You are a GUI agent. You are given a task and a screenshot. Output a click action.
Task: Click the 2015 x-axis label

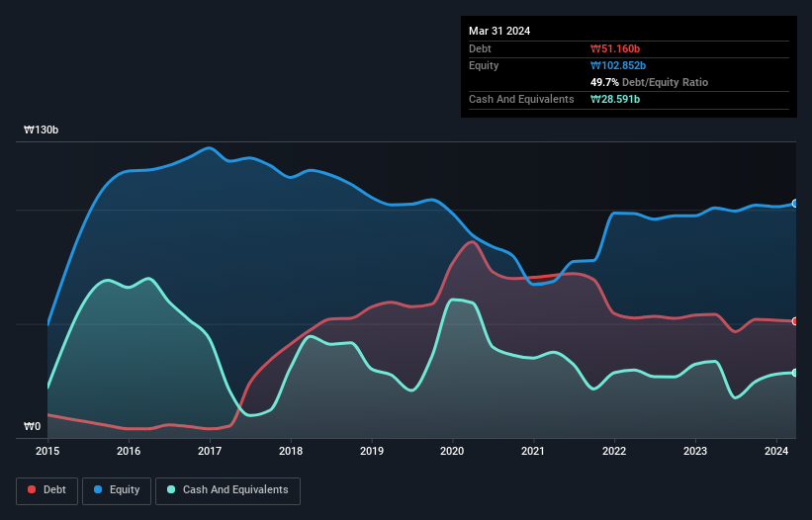[x=47, y=451]
